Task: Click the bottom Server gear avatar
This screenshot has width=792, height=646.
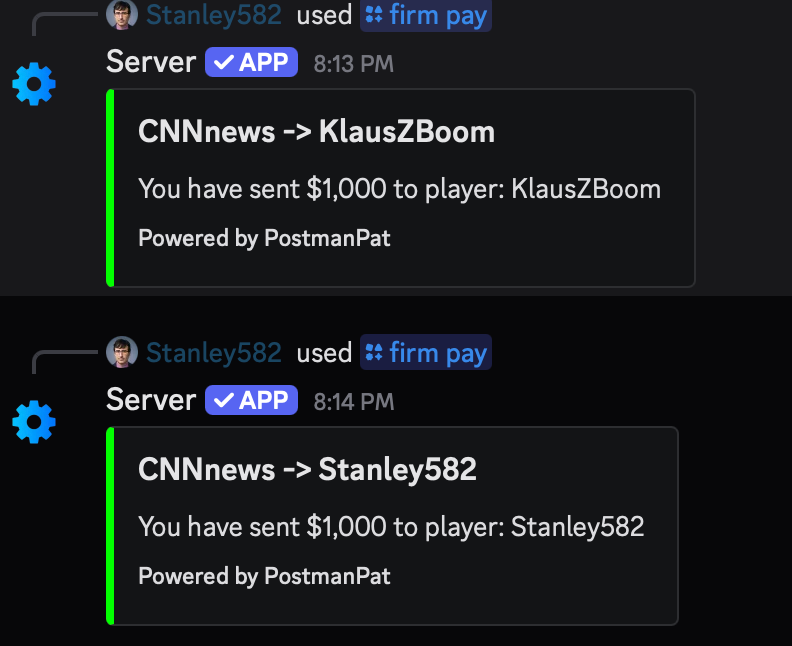Action: point(34,422)
